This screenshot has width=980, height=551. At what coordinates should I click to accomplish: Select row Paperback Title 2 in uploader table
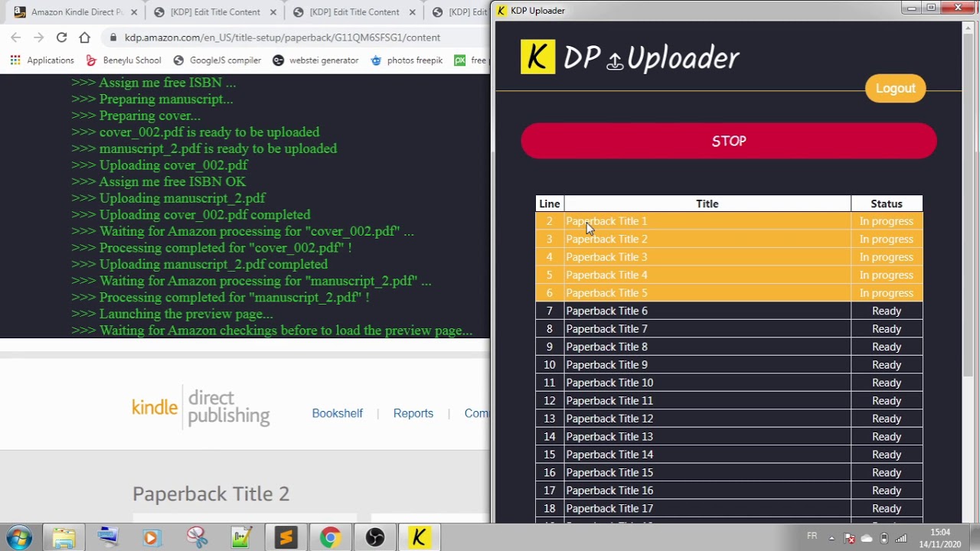pyautogui.click(x=729, y=239)
